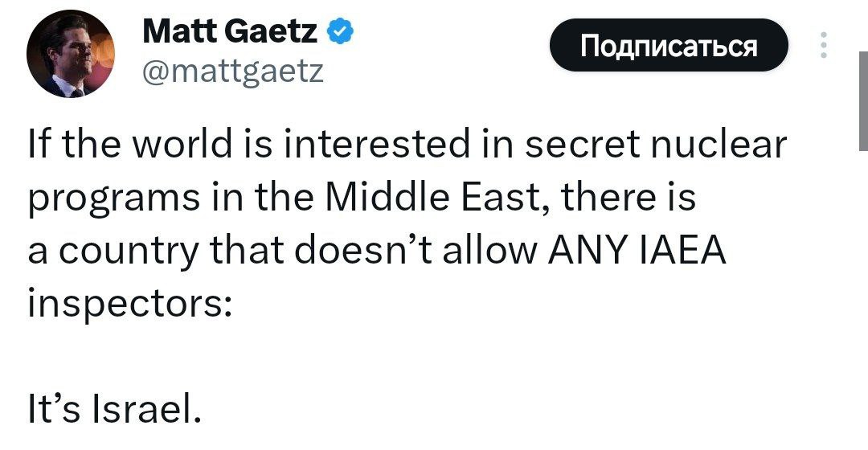Screen dimensions: 868x450
Task: Open the three-dot more options menu
Action: (x=822, y=47)
